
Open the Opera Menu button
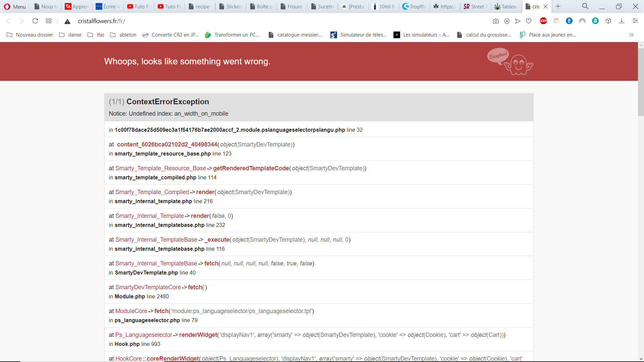coord(15,7)
